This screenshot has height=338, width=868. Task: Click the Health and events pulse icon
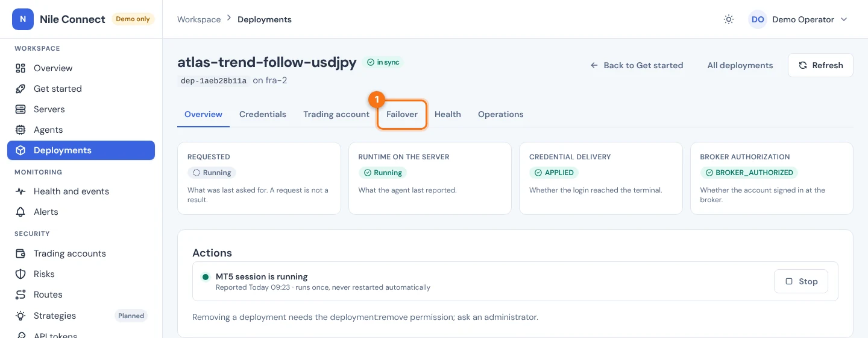tap(20, 191)
